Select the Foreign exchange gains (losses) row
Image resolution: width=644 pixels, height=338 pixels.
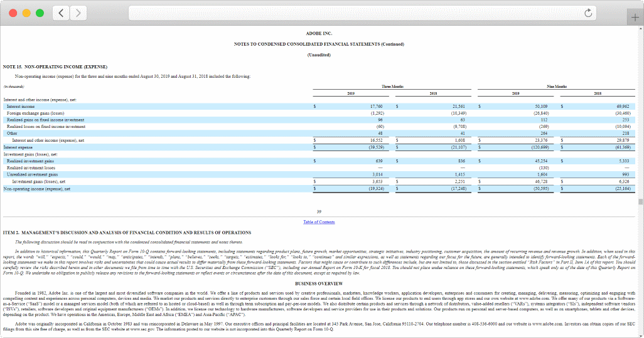(30, 114)
